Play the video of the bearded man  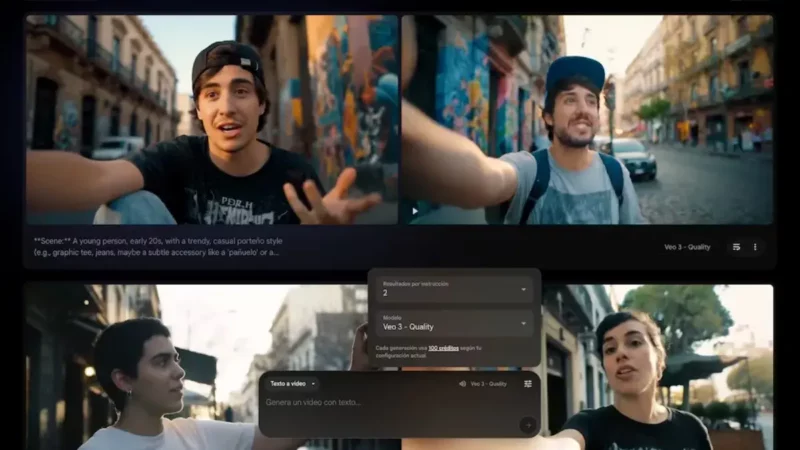click(x=415, y=211)
